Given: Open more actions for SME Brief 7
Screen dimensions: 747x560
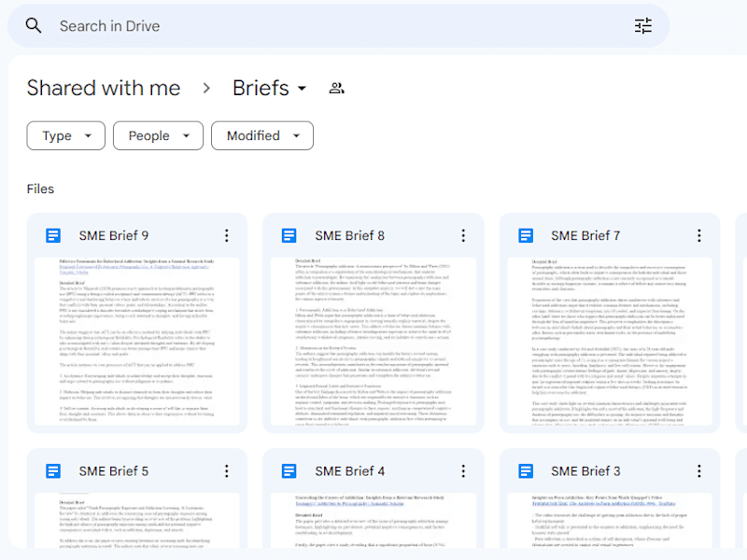Looking at the screenshot, I should tap(698, 235).
